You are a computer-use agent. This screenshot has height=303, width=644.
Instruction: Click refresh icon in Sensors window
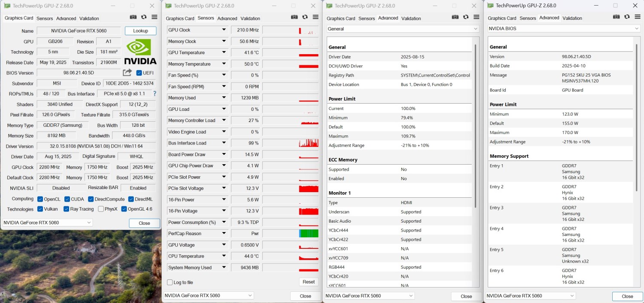coord(305,17)
